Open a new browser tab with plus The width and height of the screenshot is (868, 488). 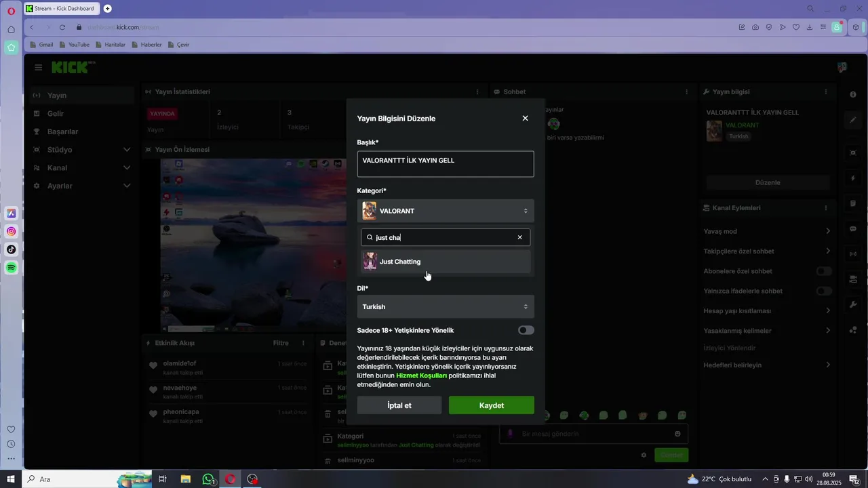tap(108, 9)
